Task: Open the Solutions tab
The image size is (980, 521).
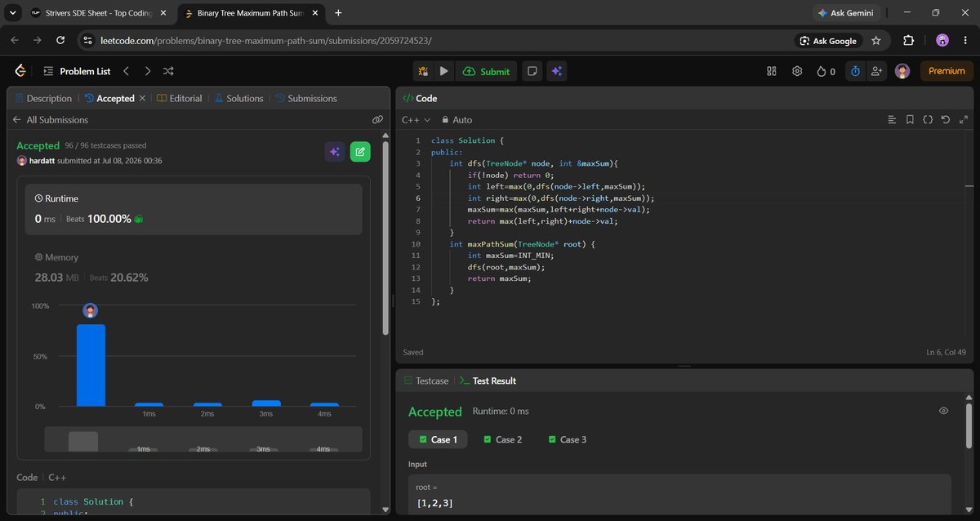Action: point(238,98)
